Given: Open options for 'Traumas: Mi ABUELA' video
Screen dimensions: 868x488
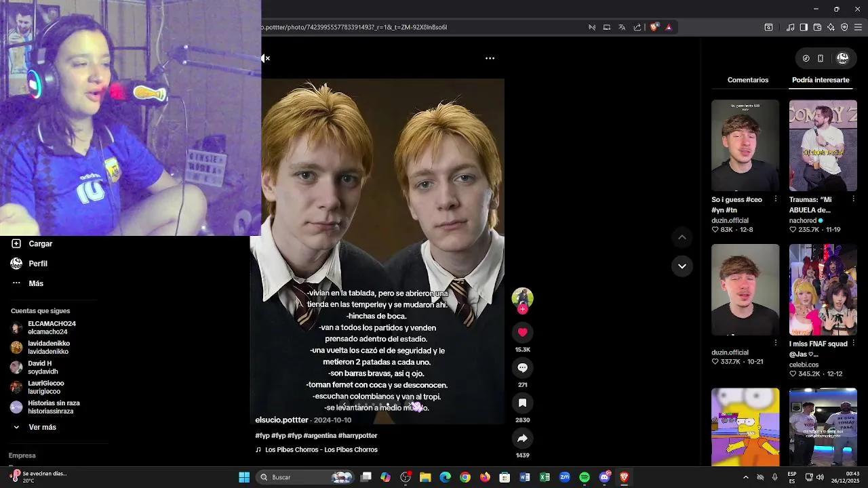Looking at the screenshot, I should click(x=854, y=199).
